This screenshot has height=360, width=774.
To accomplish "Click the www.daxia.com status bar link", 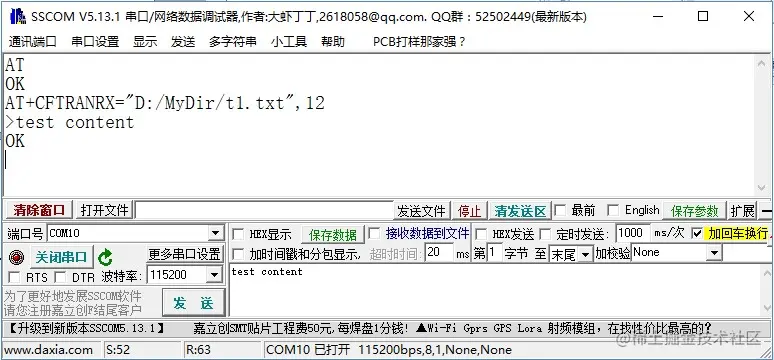I will click(48, 350).
